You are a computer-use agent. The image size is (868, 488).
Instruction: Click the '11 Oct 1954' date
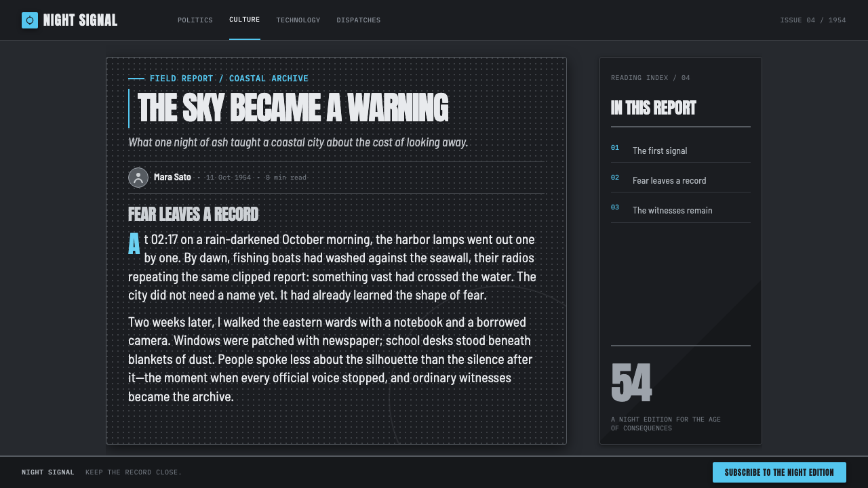pyautogui.click(x=229, y=178)
